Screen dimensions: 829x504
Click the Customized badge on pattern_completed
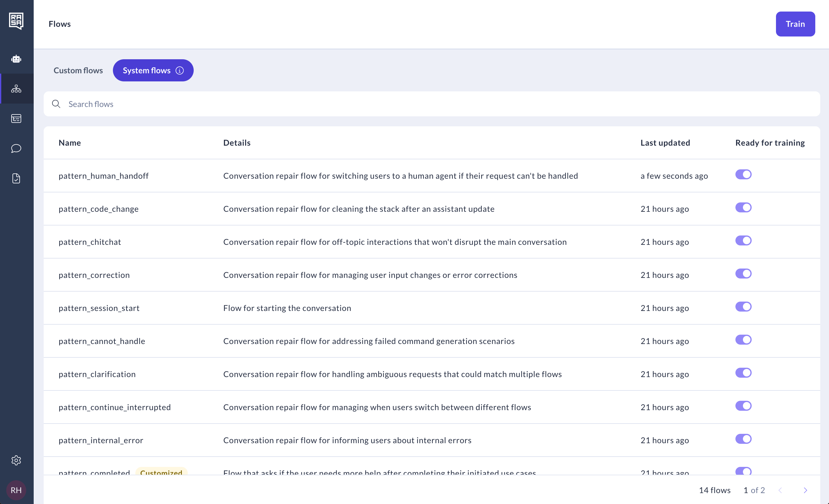[162, 473]
